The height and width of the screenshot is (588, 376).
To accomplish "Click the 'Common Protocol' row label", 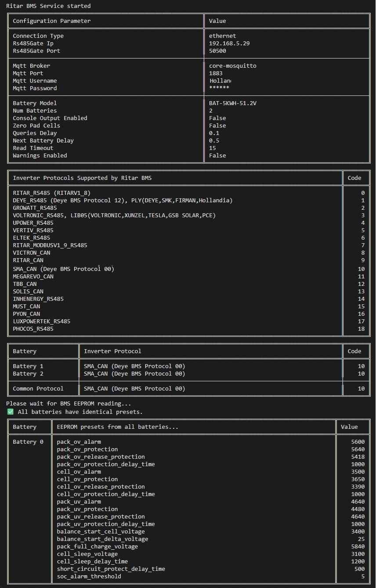I will pos(38,389).
